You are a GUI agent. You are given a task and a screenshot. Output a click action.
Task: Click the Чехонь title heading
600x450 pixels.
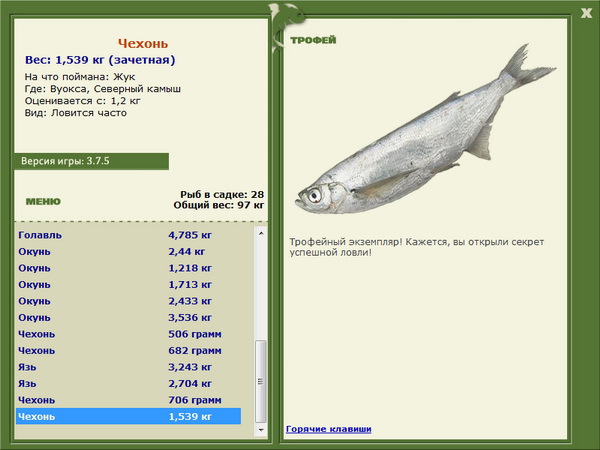(x=143, y=44)
